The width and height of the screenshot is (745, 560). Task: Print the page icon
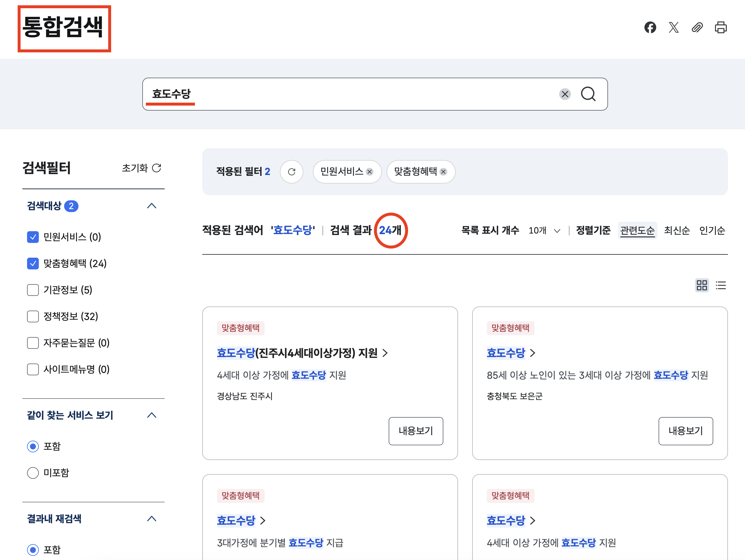tap(721, 27)
